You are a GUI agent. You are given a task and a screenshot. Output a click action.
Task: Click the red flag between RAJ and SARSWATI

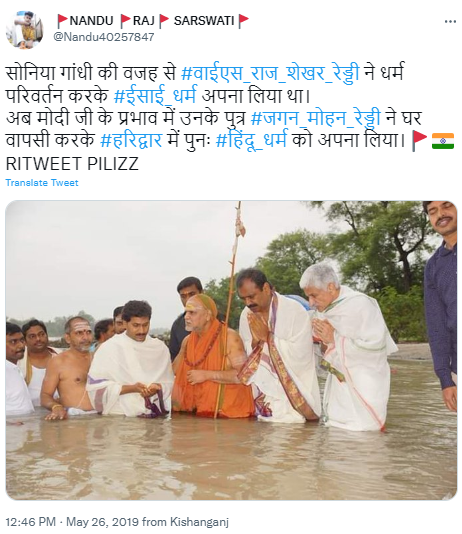point(164,21)
